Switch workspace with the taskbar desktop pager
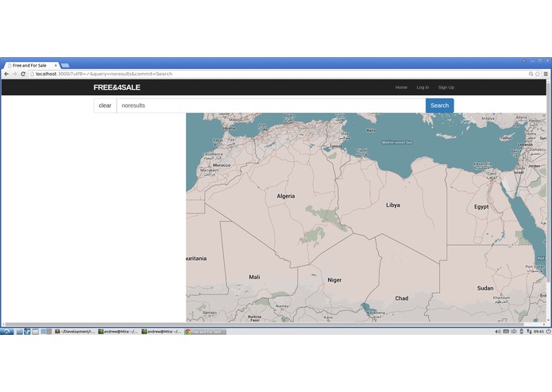The height and width of the screenshot is (392, 552). pos(46,332)
